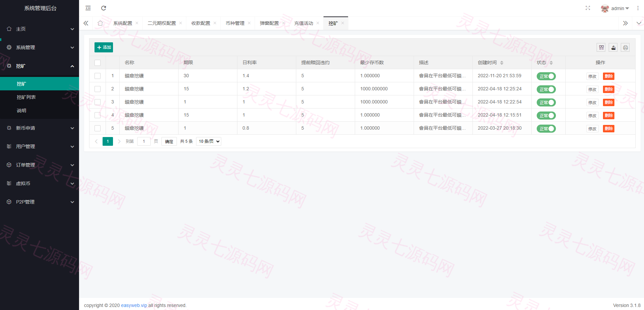Screen dimensions: 644x310
Task: Switch to 二元期权配置 tab
Action: click(162, 23)
